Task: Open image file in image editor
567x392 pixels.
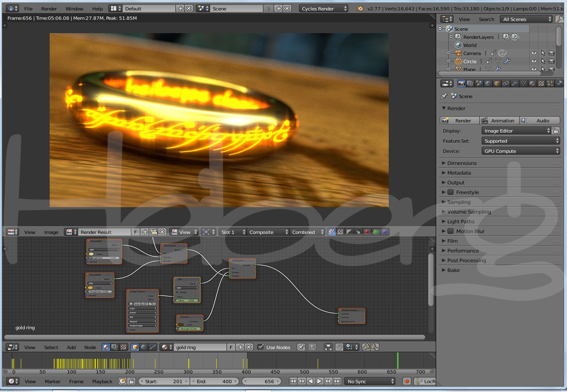Action: [x=154, y=232]
